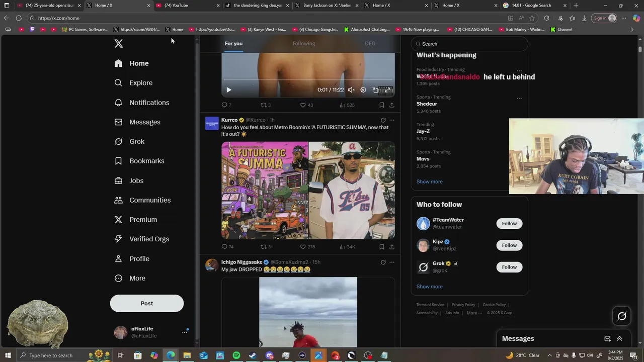This screenshot has width=644, height=362.
Task: Share the Kurrco post
Action: [x=392, y=247]
